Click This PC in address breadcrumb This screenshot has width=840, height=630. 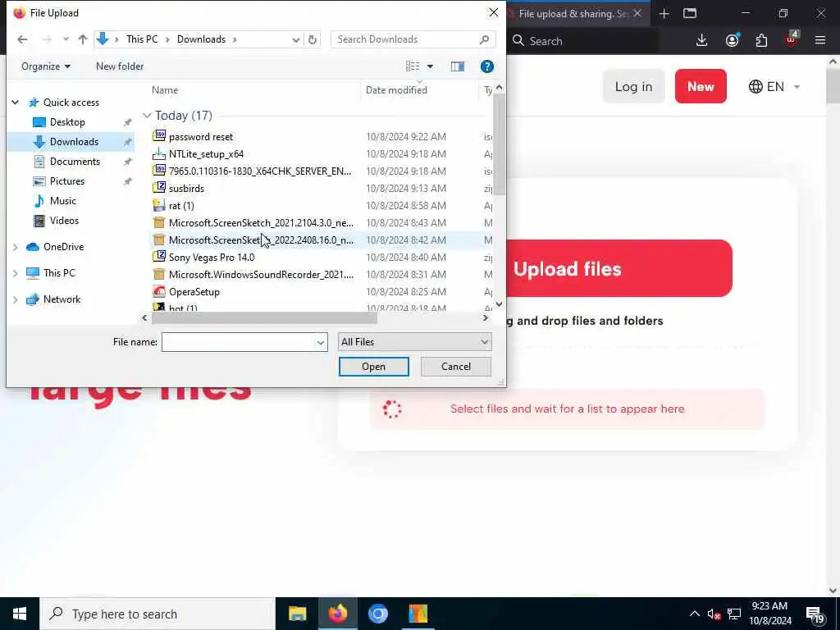(x=142, y=39)
